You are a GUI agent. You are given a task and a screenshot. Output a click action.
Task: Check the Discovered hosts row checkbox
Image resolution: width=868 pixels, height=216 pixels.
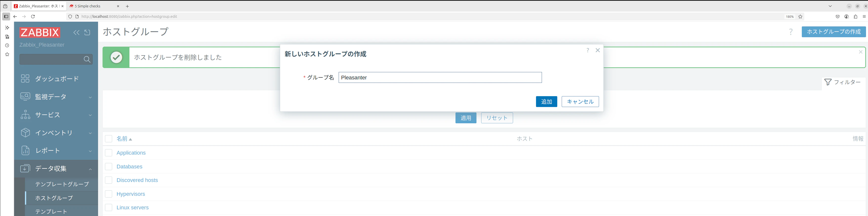click(108, 180)
